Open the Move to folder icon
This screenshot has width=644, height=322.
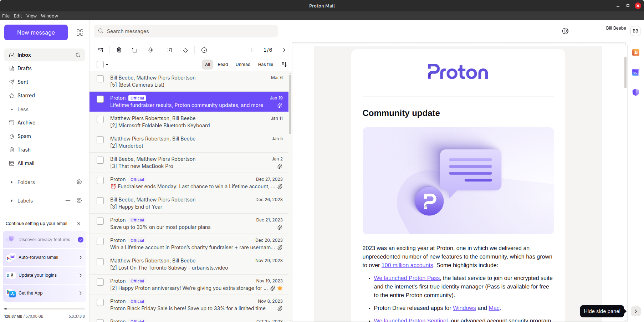(169, 50)
